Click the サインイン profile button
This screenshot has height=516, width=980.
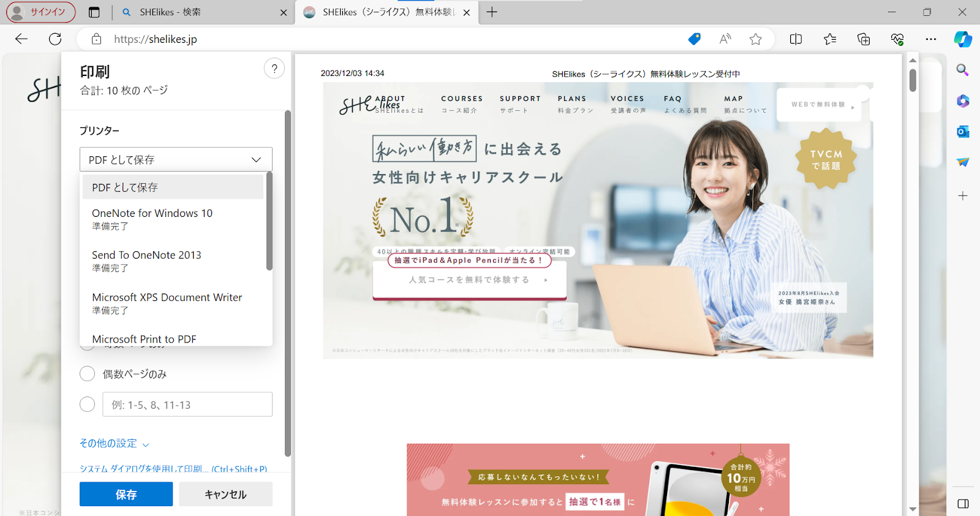[x=41, y=12]
